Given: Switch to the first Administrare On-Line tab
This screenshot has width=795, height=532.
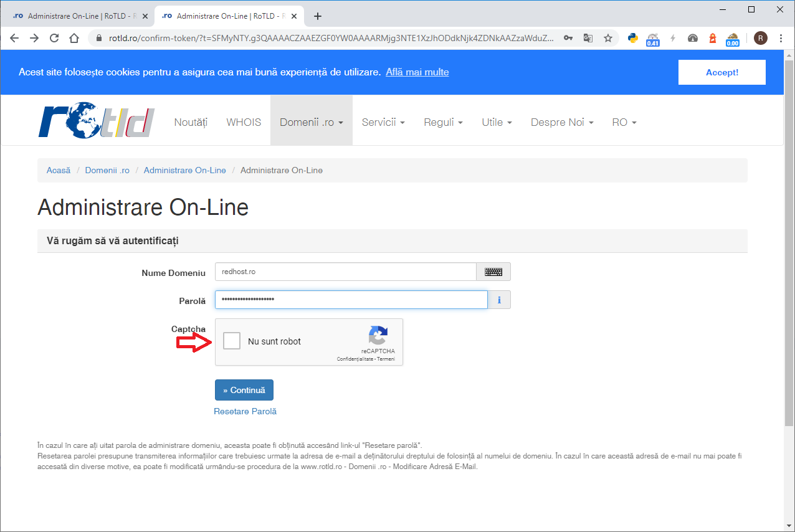Looking at the screenshot, I should pos(78,16).
